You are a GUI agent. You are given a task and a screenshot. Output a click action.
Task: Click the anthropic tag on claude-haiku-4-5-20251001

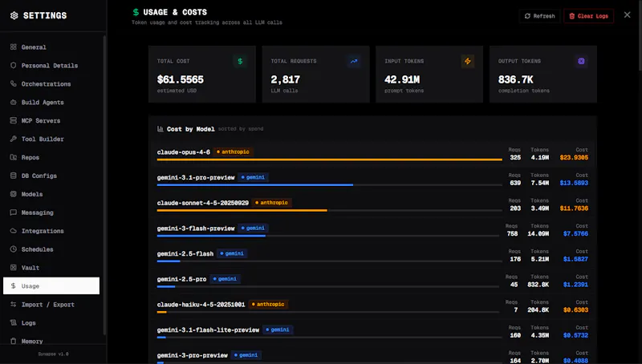pos(268,305)
